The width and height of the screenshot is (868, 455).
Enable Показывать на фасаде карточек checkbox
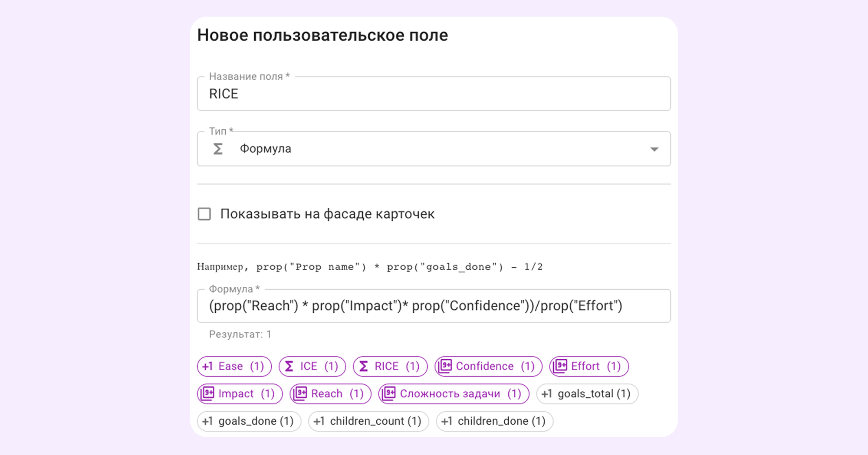204,214
